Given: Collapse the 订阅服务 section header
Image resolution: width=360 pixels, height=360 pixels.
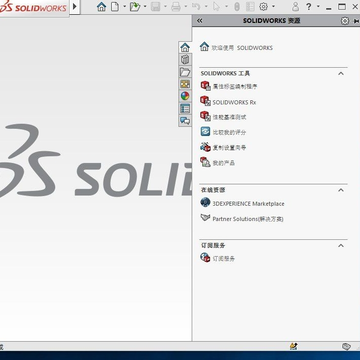Looking at the screenshot, I should coord(341,245).
